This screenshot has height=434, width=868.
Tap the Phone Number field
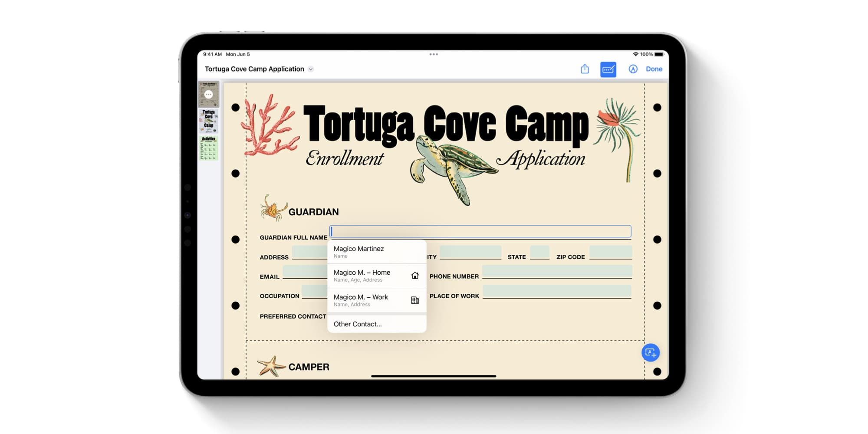[x=557, y=272]
